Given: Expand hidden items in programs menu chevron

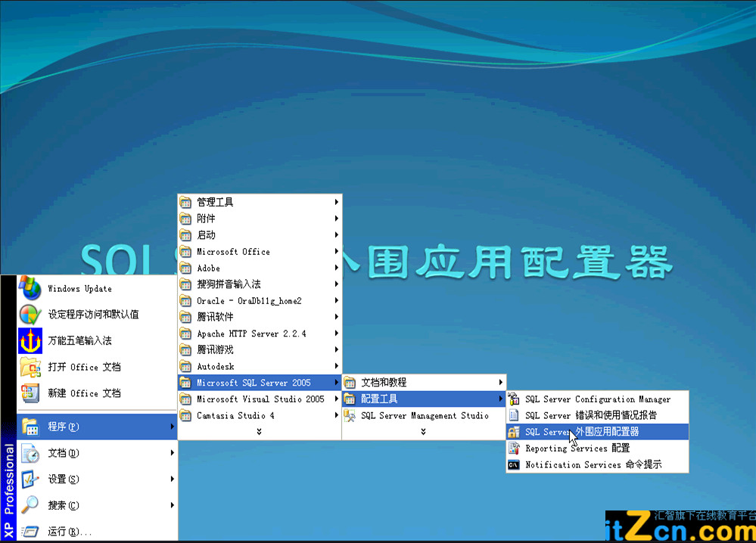Looking at the screenshot, I should click(260, 431).
